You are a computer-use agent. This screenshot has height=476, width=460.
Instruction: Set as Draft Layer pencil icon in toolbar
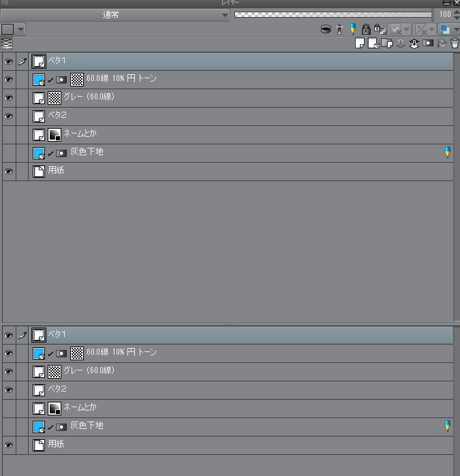click(353, 29)
